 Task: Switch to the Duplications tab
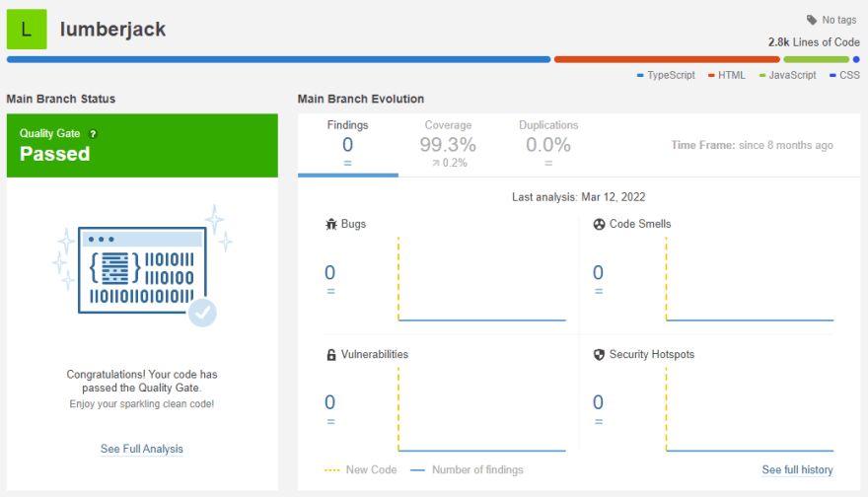click(548, 145)
